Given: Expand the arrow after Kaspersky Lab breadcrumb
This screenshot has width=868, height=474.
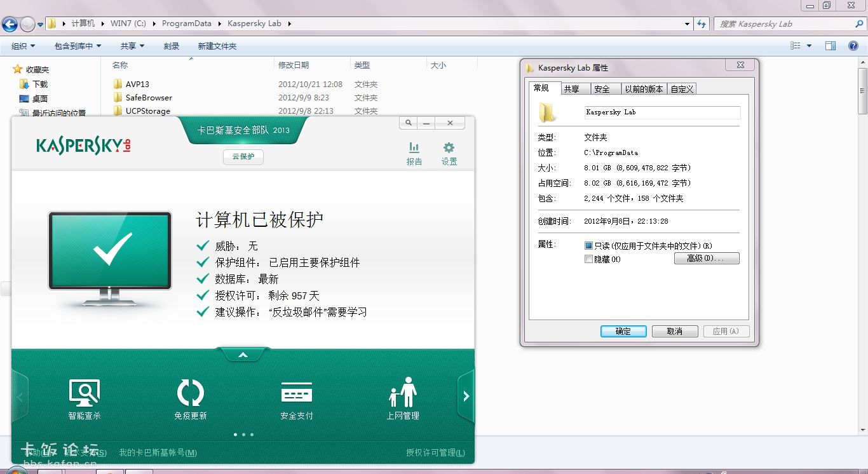Looking at the screenshot, I should tap(289, 24).
